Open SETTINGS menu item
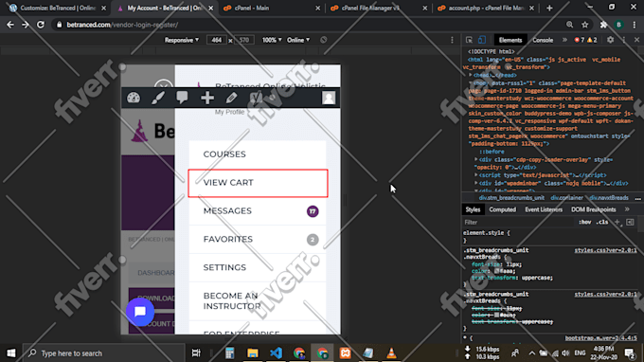Image resolution: width=644 pixels, height=362 pixels. pyautogui.click(x=258, y=267)
